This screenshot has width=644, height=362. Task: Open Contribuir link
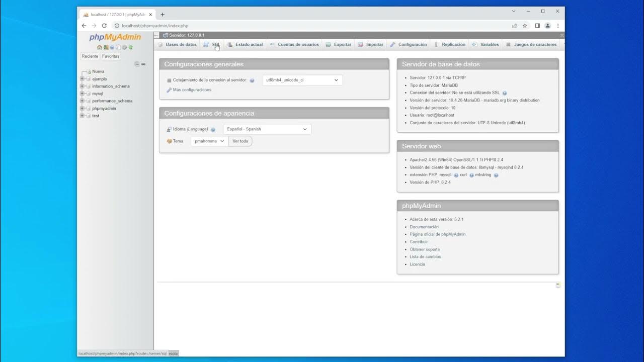click(419, 242)
